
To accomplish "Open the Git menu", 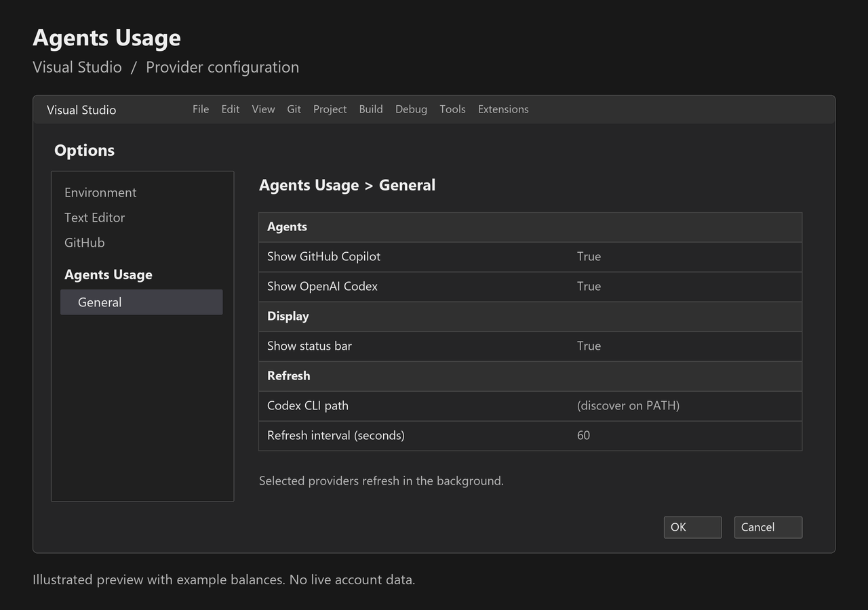I will pos(294,109).
